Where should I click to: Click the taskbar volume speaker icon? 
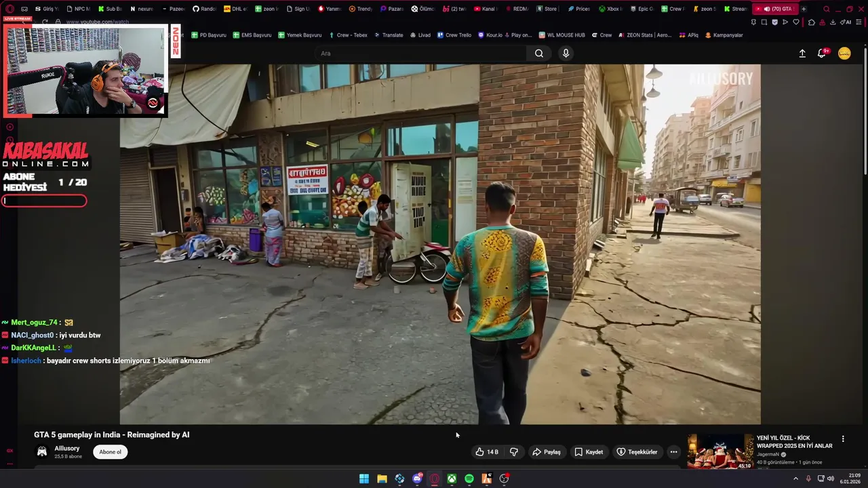point(831,479)
